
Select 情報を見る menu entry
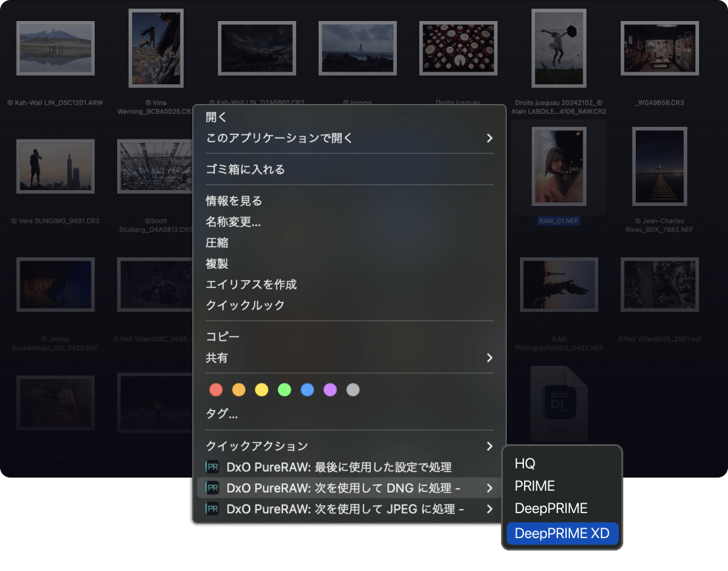click(x=234, y=201)
